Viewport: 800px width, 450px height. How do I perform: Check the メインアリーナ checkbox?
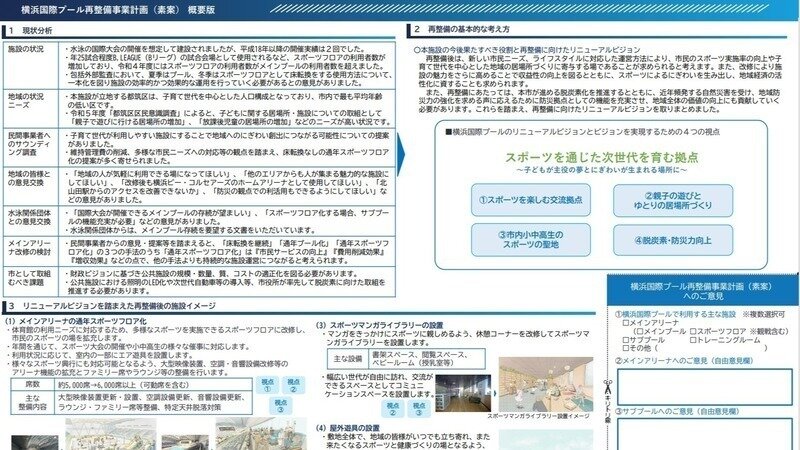coord(626,323)
